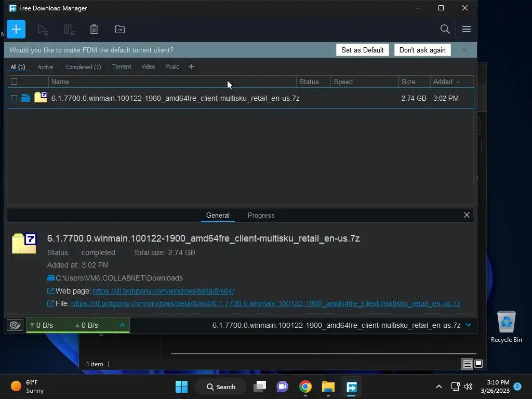Select the 7z file name in download list
Screen dimensions: 532x399
[x=176, y=98]
